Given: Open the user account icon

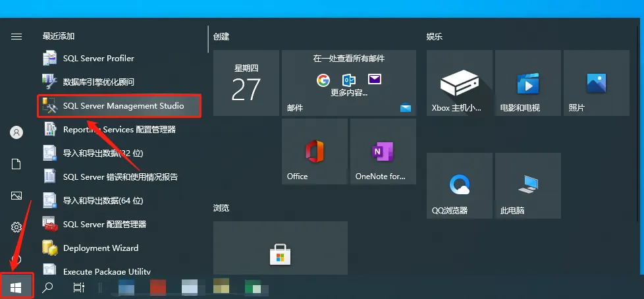Looking at the screenshot, I should point(16,132).
